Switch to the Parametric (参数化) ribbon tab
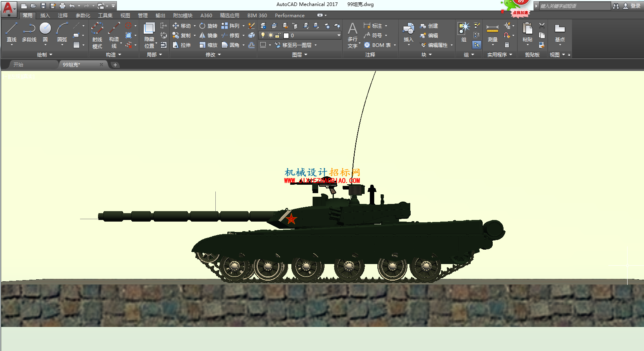Viewport: 644px width, 351px height. pos(83,15)
